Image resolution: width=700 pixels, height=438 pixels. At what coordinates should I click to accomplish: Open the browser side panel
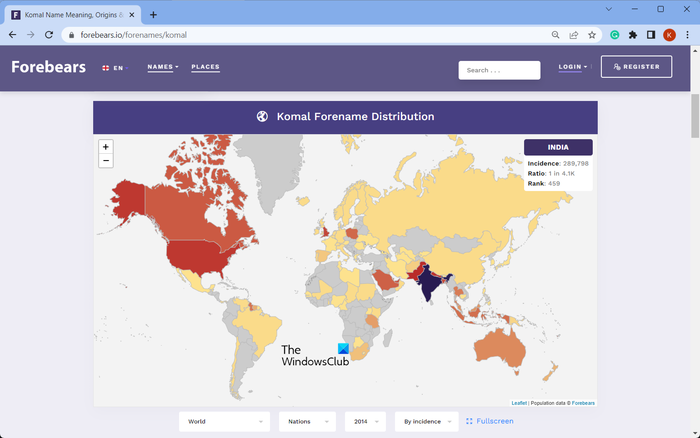click(651, 34)
